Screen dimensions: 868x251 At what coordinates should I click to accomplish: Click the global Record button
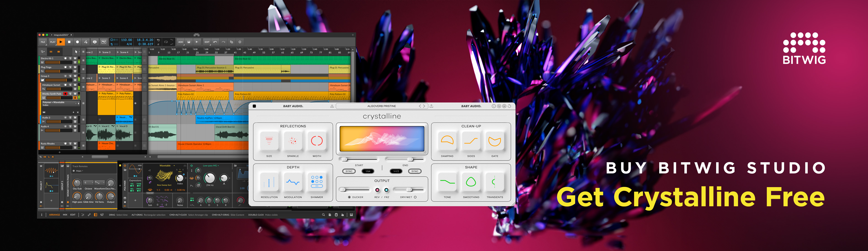click(x=77, y=42)
